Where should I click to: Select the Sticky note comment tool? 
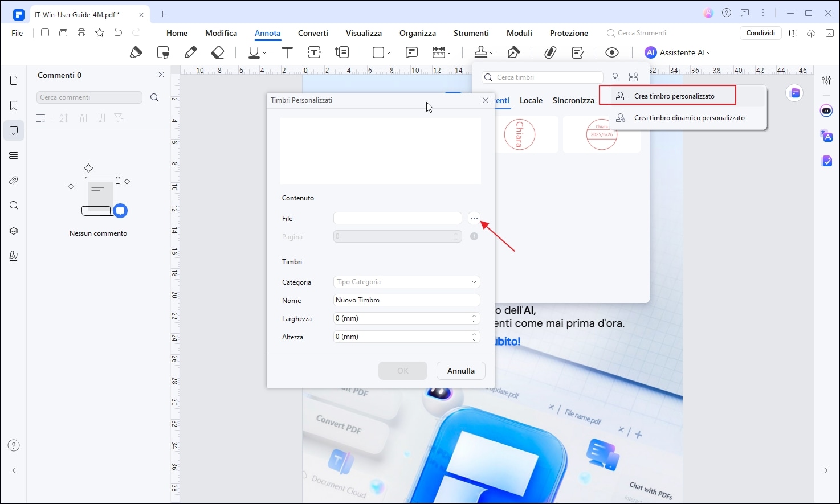(x=411, y=52)
